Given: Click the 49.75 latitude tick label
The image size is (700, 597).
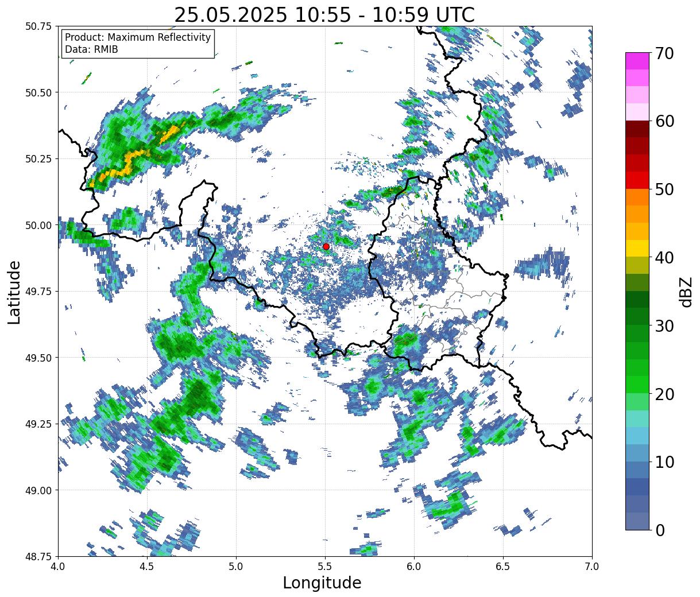Looking at the screenshot, I should point(38,292).
